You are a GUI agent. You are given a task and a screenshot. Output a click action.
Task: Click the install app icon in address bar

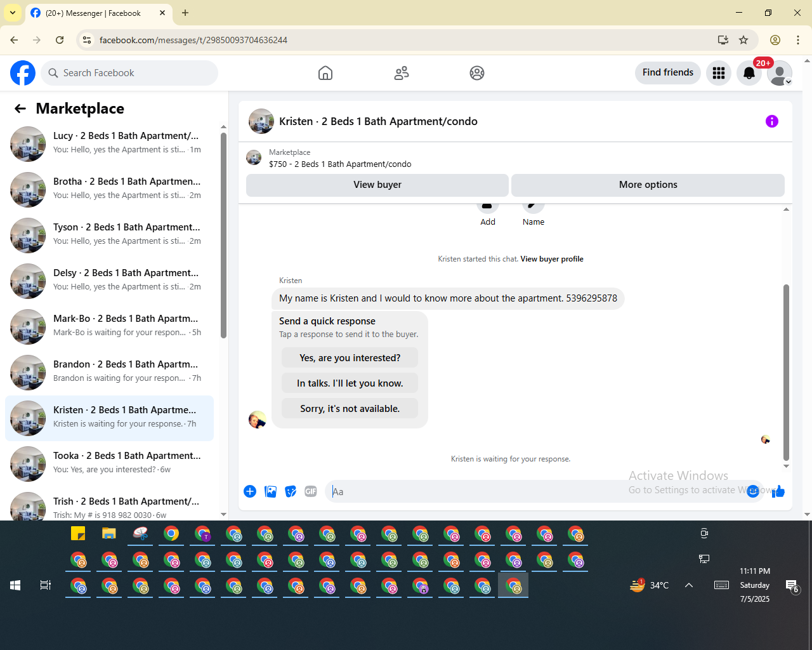click(x=723, y=40)
